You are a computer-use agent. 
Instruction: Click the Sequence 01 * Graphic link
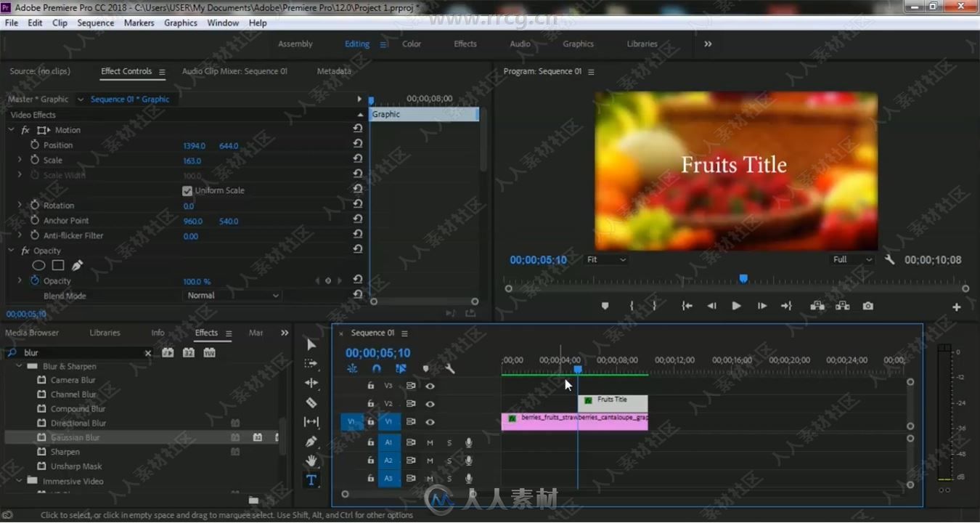point(130,99)
